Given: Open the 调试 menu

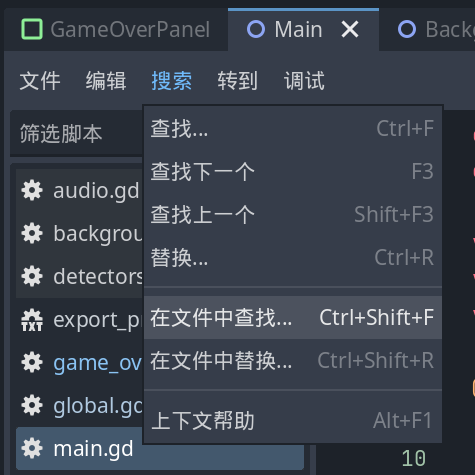Looking at the screenshot, I should click(x=304, y=81).
